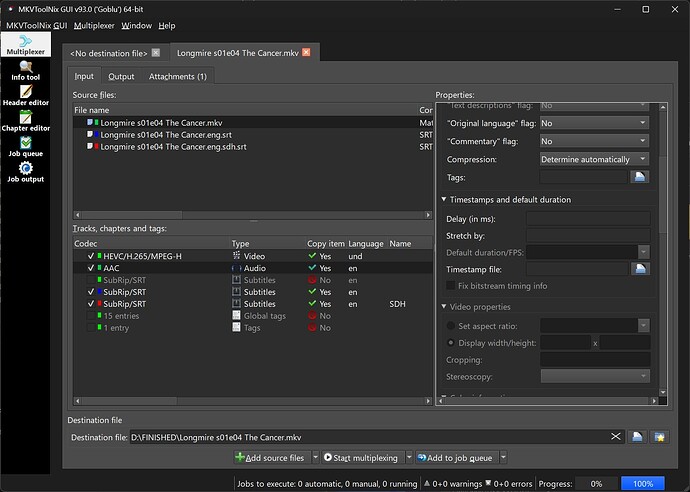Viewport: 690px width, 492px height.
Task: Uncheck the blue SubRip/SRT subtitle track
Action: point(91,292)
